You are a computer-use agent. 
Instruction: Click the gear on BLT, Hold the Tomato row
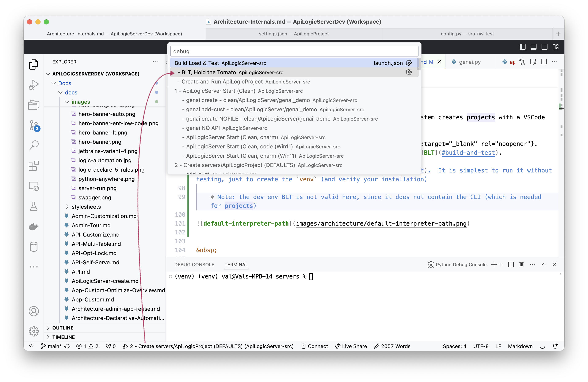tap(409, 72)
